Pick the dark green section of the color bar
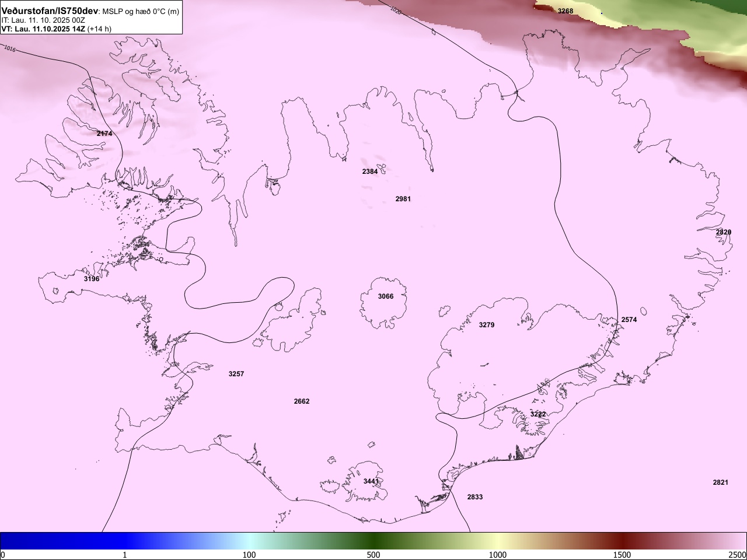Image resolution: width=747 pixels, height=560 pixels. point(373,541)
